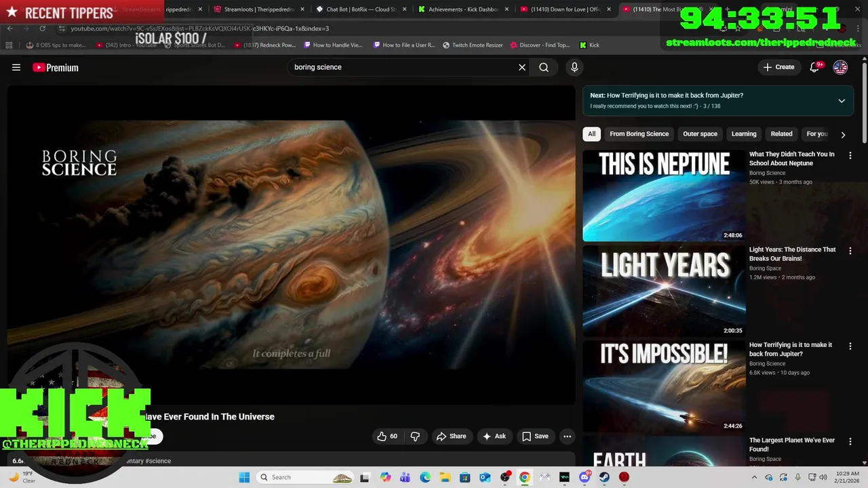Open the taskbar clock and date
868x488 pixels.
[848, 477]
